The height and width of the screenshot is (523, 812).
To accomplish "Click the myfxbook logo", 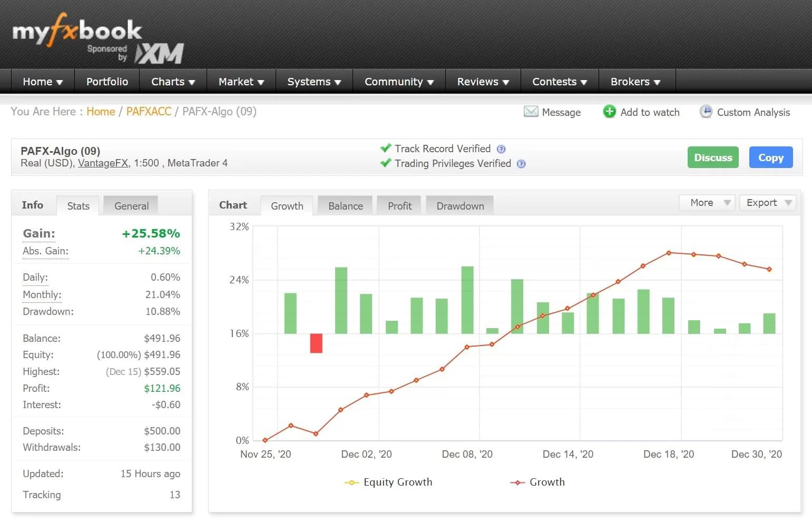I will click(x=77, y=31).
